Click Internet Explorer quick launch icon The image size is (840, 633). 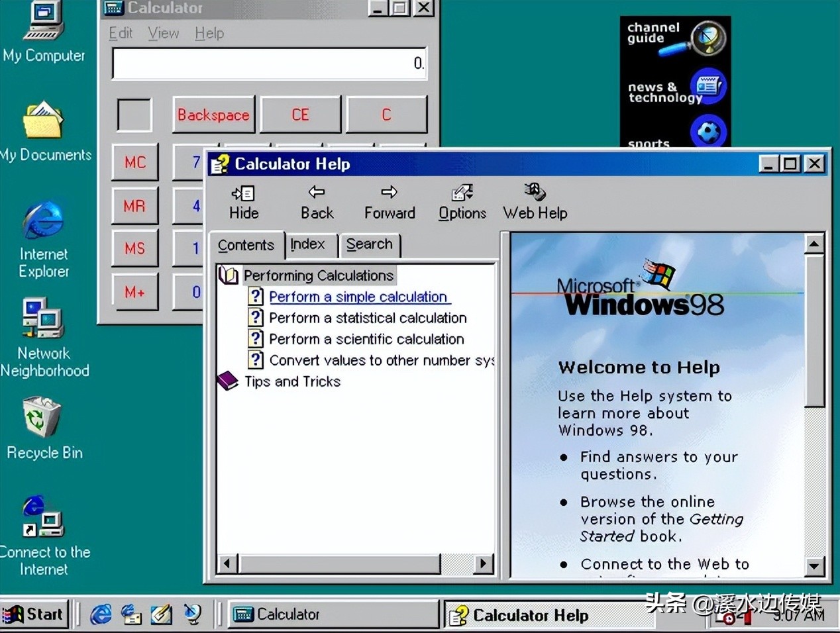[101, 614]
